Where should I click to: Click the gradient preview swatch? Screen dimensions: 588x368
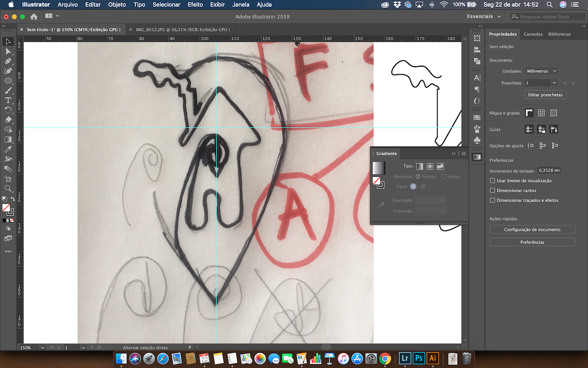pyautogui.click(x=379, y=168)
